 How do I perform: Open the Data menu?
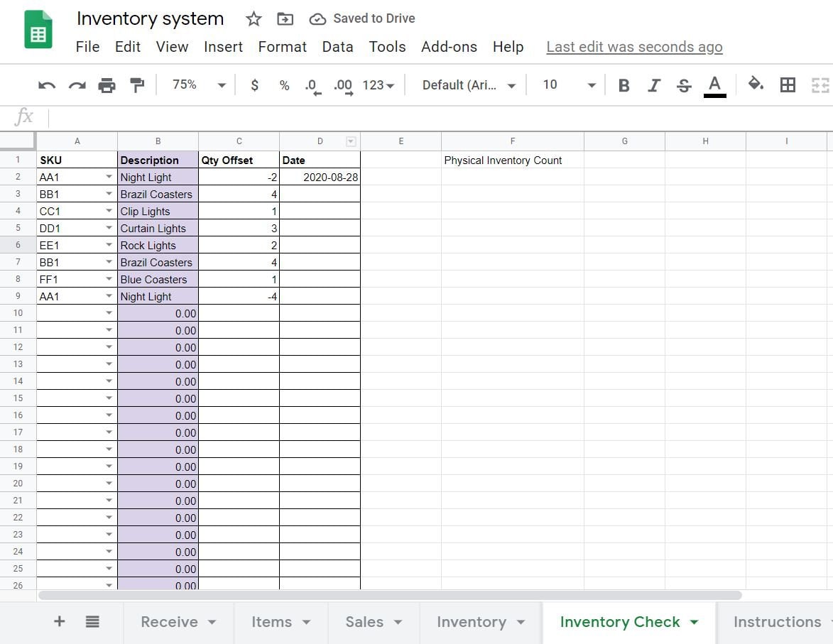click(337, 47)
